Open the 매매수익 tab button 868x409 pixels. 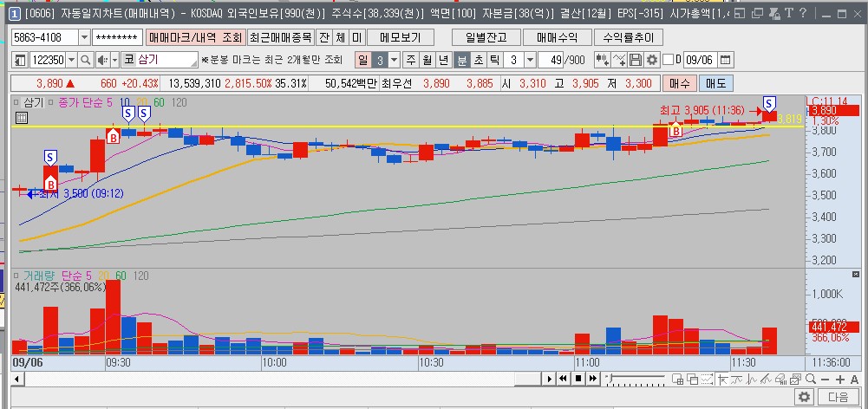point(557,37)
